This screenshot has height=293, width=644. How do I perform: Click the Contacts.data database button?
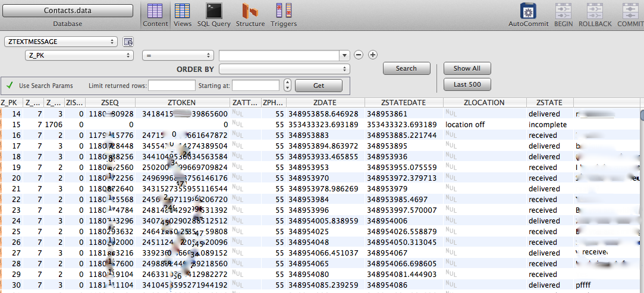coord(68,10)
